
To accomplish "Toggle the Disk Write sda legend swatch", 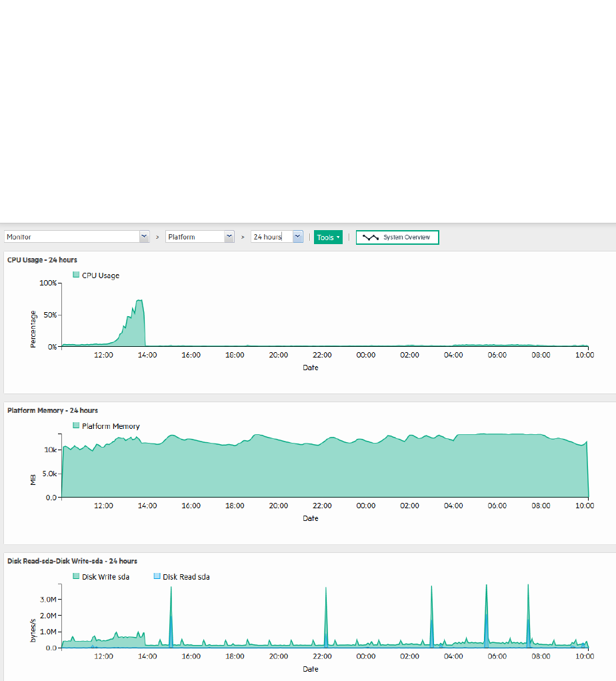I will click(x=76, y=576).
